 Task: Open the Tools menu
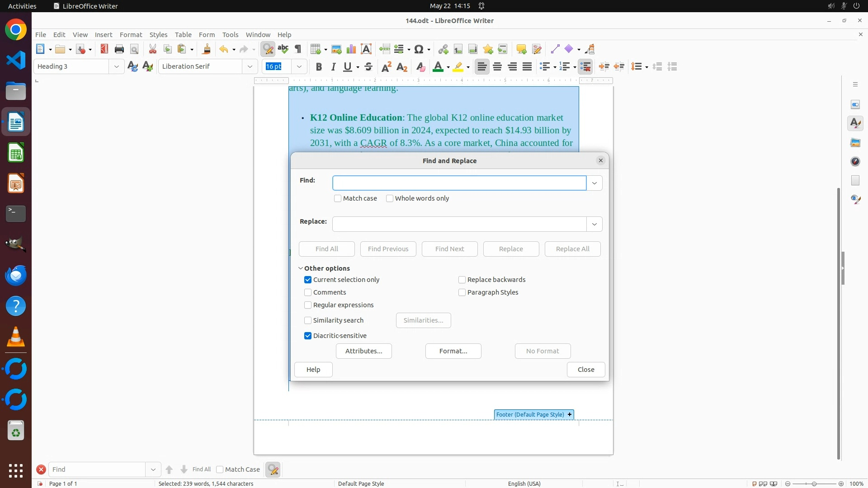pyautogui.click(x=230, y=35)
